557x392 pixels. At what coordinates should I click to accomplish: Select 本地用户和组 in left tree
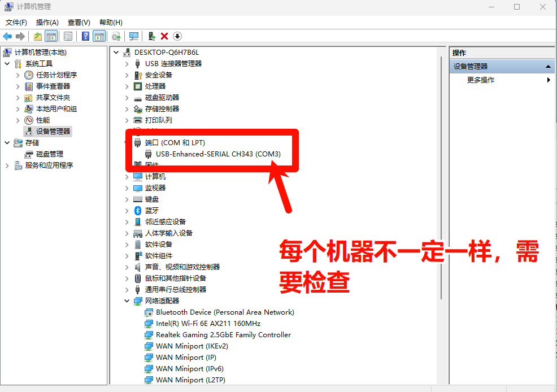56,108
